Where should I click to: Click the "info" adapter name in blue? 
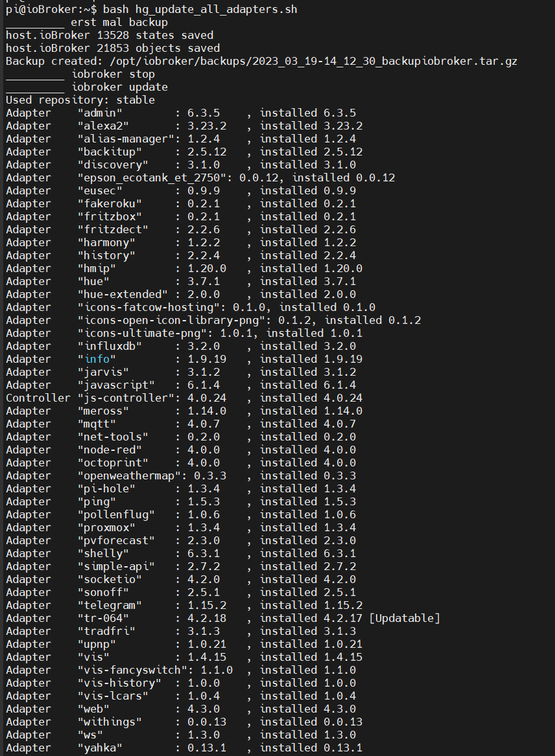tap(97, 359)
